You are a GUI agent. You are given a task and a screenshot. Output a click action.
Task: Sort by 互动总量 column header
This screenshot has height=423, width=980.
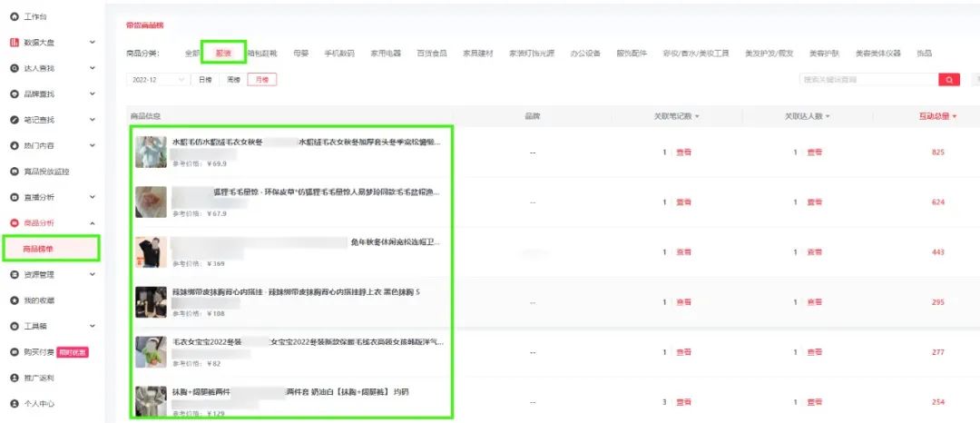[937, 116]
